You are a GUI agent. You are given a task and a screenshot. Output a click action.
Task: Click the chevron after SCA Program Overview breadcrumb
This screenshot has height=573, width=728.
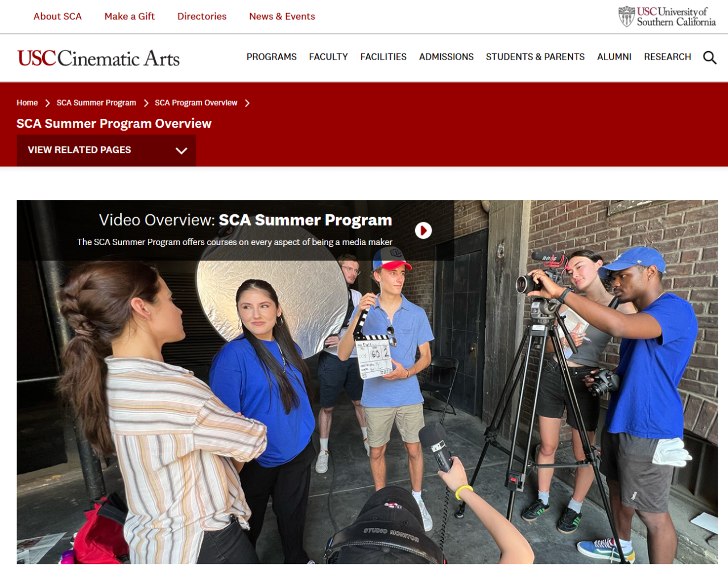coord(247,103)
